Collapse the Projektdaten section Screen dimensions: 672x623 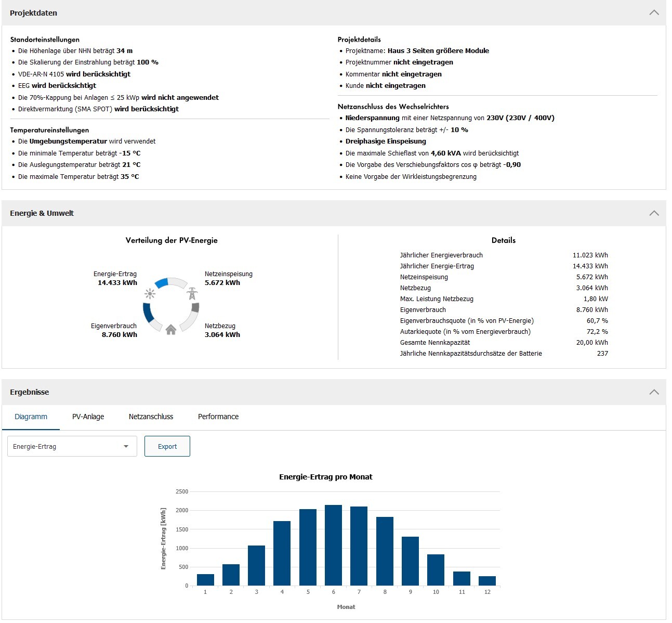point(654,12)
